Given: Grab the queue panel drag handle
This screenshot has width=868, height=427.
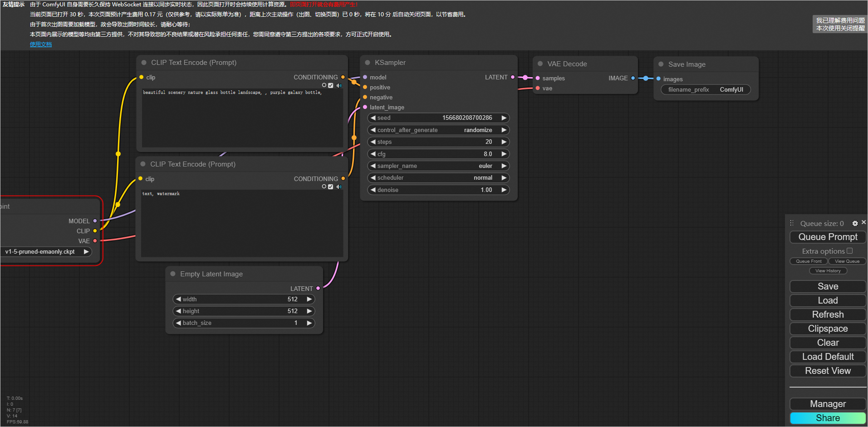Looking at the screenshot, I should (792, 223).
